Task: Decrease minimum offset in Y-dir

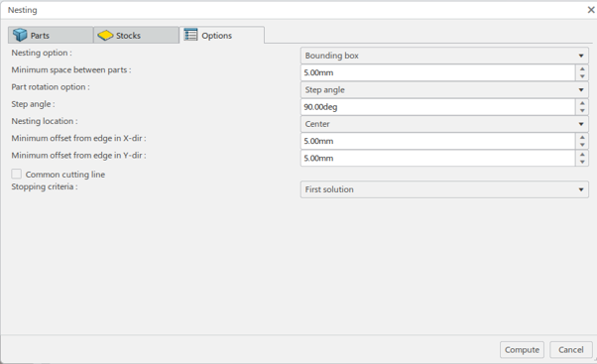Action: 582,162
